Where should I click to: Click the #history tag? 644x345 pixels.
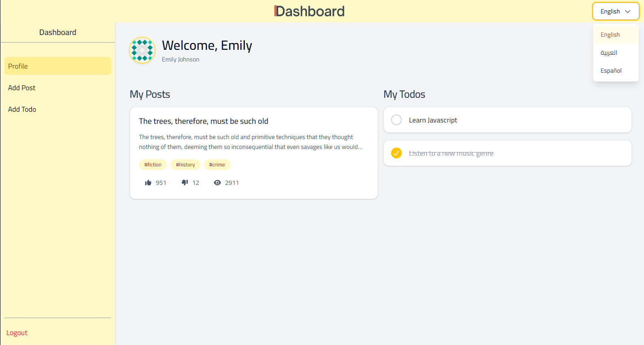tap(185, 165)
